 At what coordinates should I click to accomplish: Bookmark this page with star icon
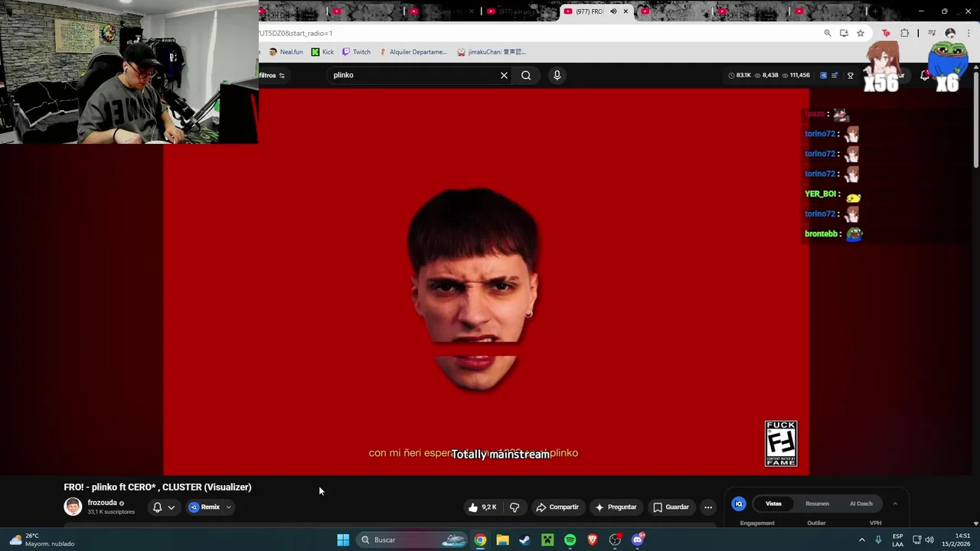tap(861, 33)
